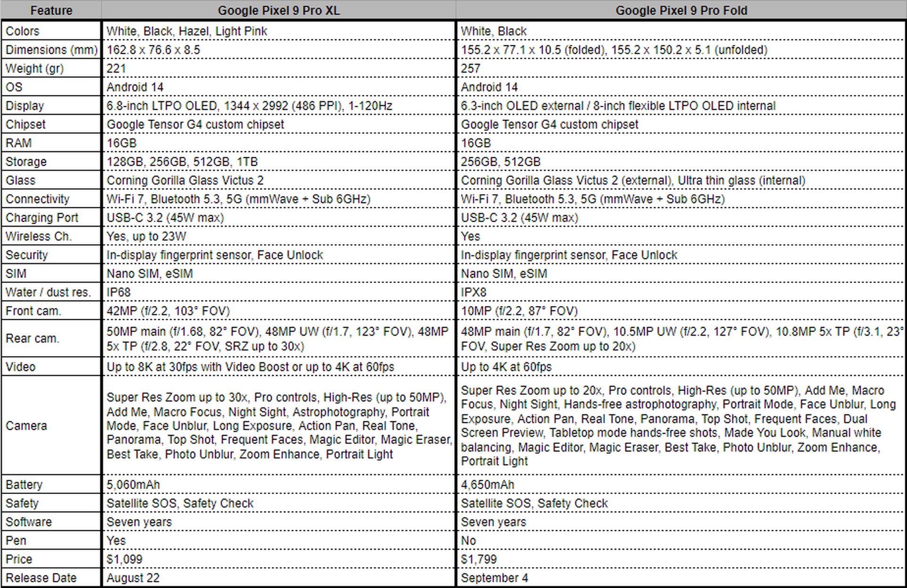Expand the Camera features for Pixel 9 Pro XL
The image size is (907, 588).
click(278, 429)
